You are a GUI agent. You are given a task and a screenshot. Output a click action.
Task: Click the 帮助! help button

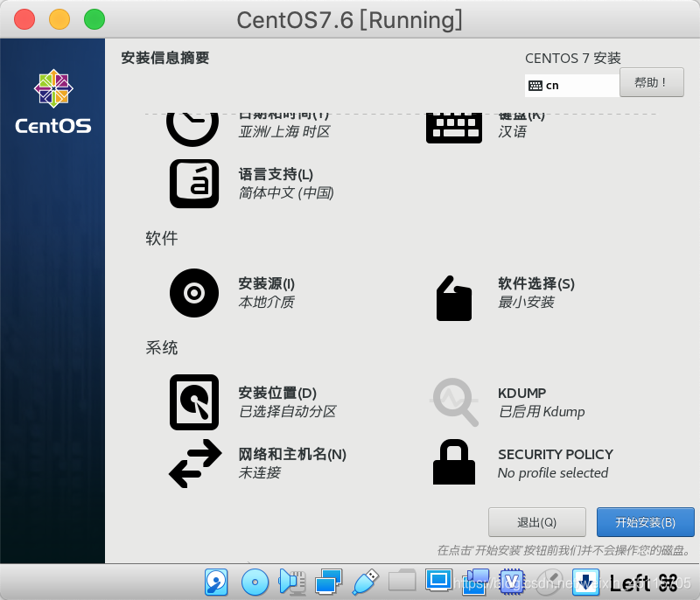(x=651, y=82)
